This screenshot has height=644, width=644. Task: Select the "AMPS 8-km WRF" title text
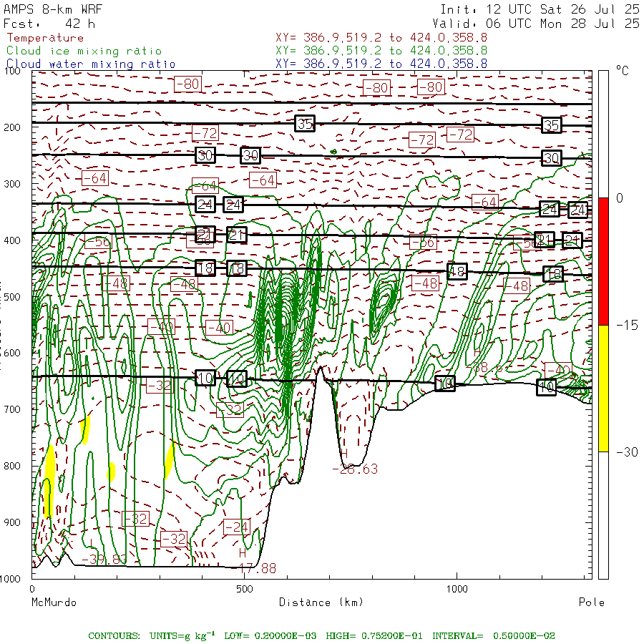click(53, 9)
